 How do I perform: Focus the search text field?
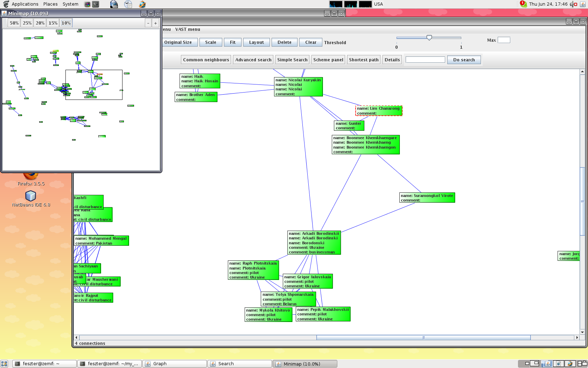425,60
